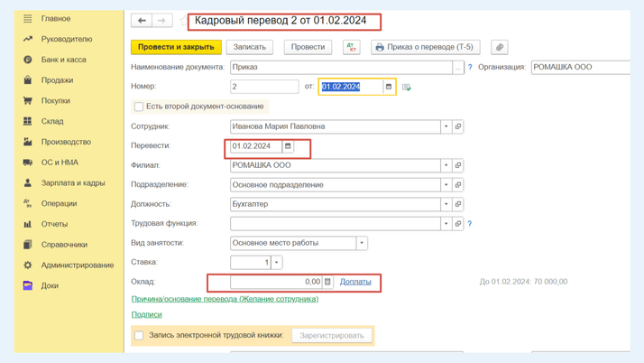Open the Главное section icon
Image resolution: width=644 pixels, height=363 pixels.
[x=28, y=18]
